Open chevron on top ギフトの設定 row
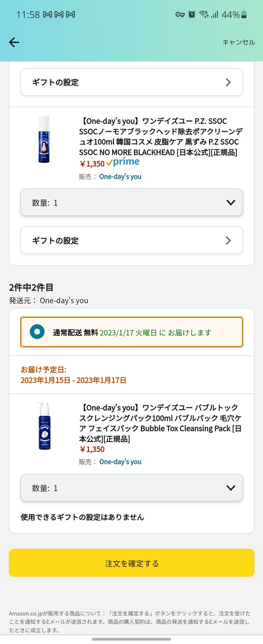The image size is (263, 644). point(228,82)
